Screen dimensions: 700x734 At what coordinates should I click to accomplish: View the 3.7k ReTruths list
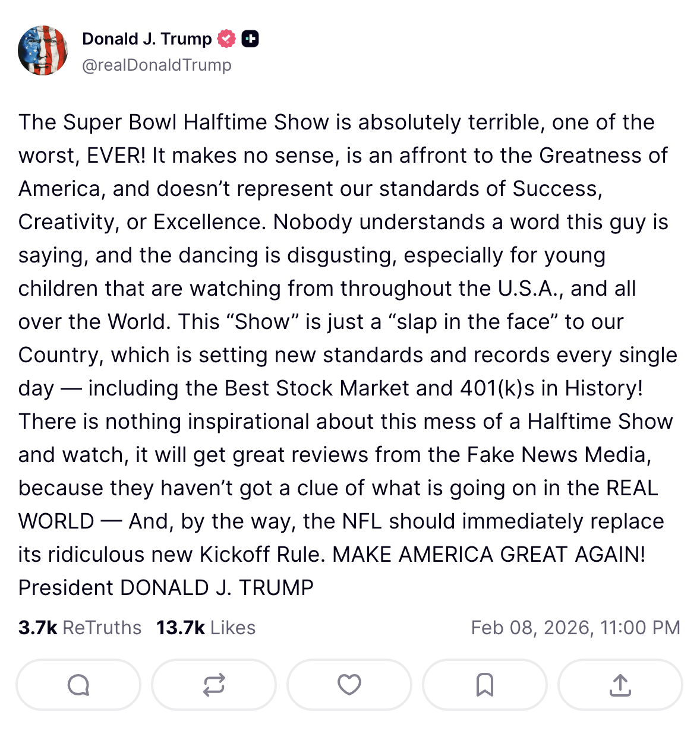click(79, 627)
